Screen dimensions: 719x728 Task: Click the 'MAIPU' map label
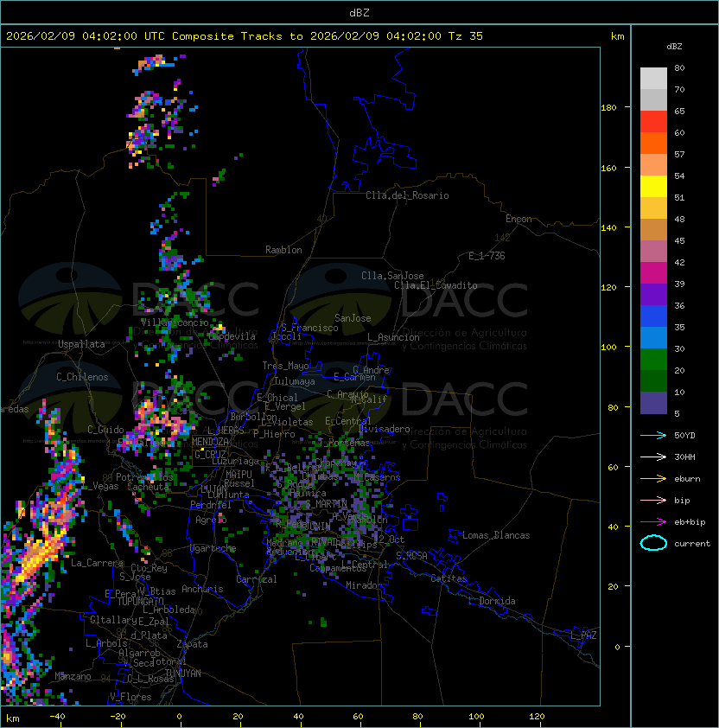point(239,475)
